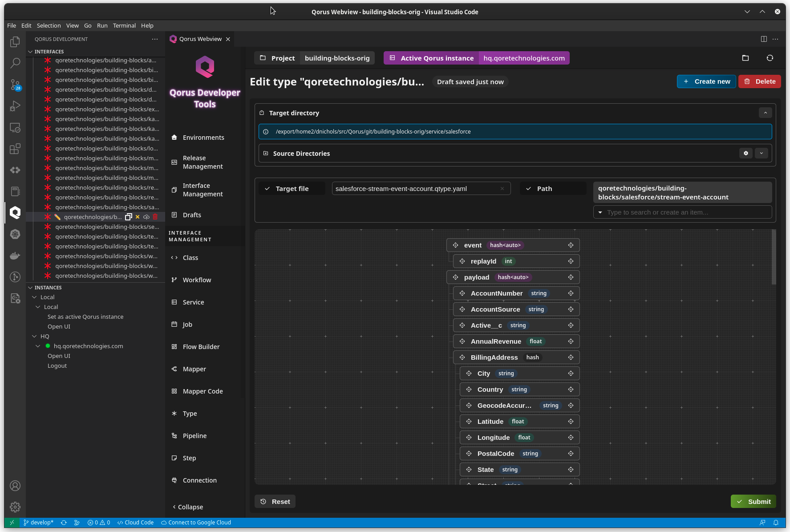
Task: Open the Accounts icon in activity bar
Action: (x=15, y=486)
